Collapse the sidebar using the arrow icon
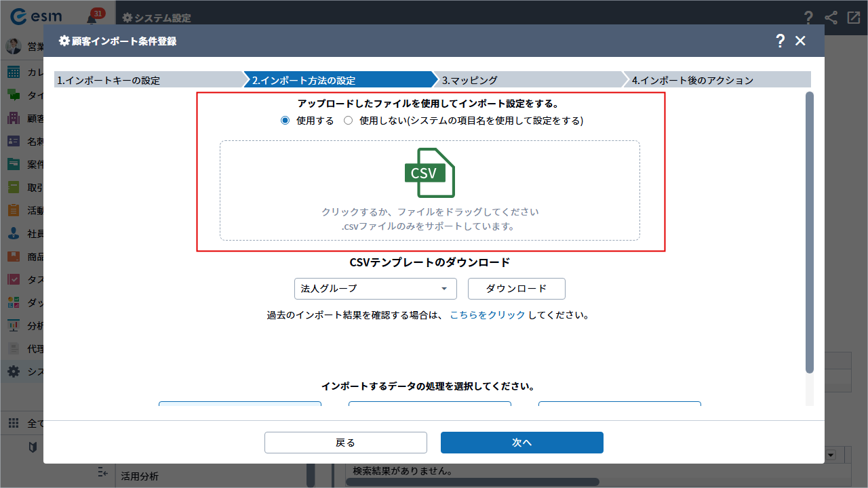The width and height of the screenshot is (868, 488). click(103, 472)
